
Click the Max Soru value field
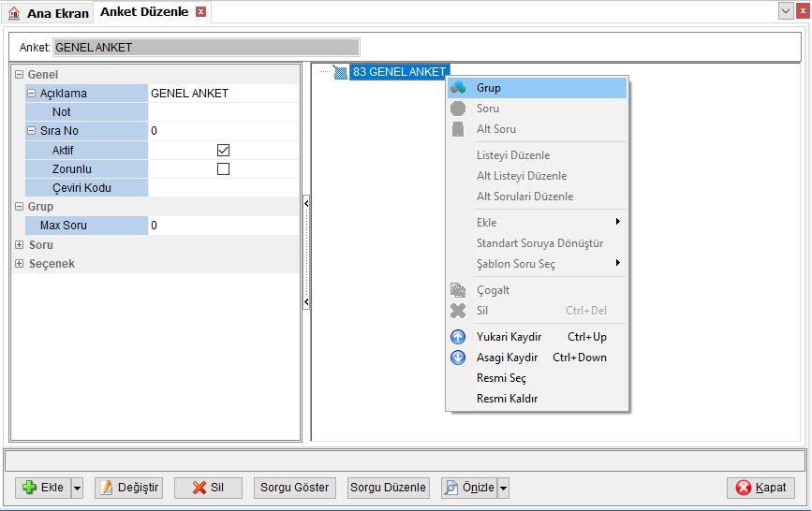tap(223, 226)
